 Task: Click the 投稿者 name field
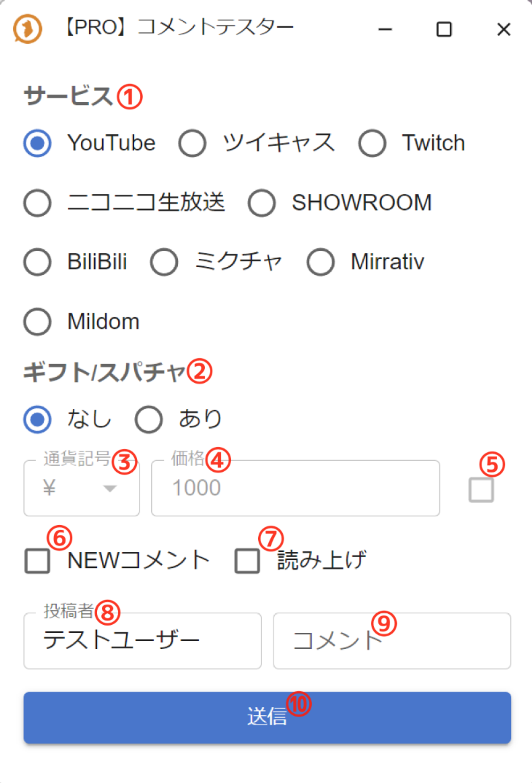(x=142, y=640)
